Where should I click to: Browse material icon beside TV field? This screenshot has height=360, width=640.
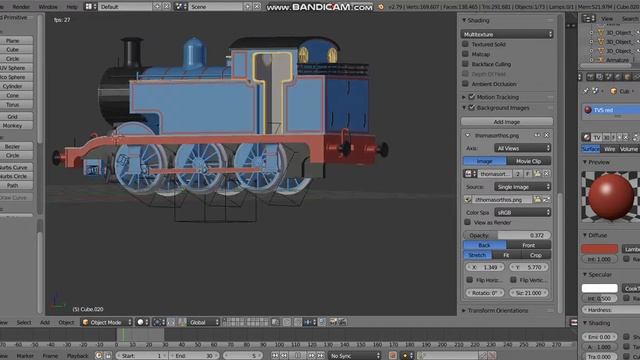click(587, 138)
